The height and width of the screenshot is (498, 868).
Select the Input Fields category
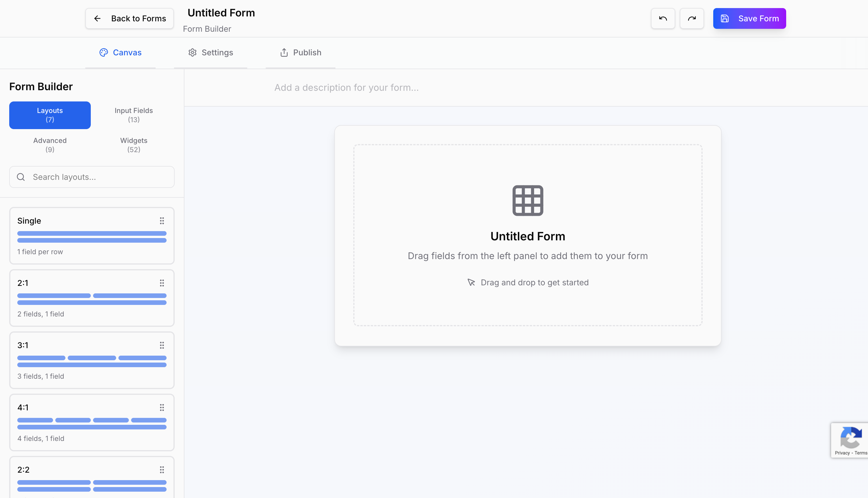pyautogui.click(x=133, y=115)
